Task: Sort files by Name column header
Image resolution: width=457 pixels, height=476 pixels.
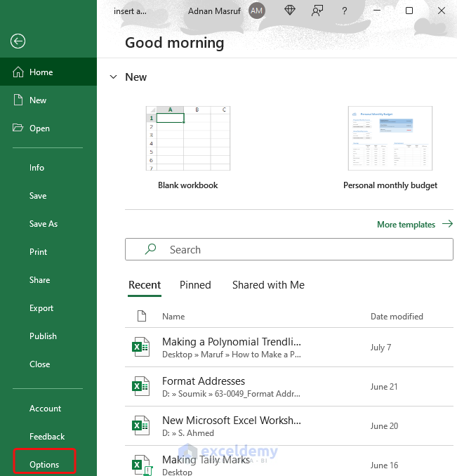Action: pos(173,317)
